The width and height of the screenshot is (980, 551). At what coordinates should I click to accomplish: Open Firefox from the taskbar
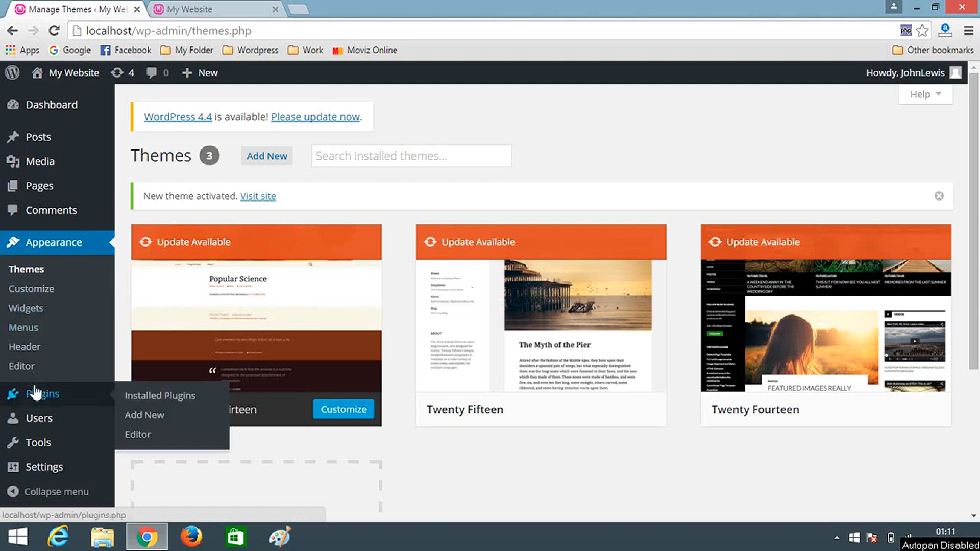coord(191,537)
